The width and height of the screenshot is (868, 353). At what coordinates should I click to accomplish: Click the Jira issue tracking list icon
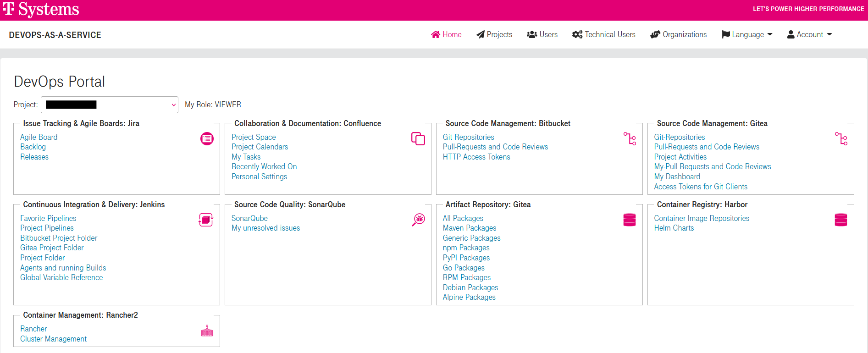pos(207,138)
